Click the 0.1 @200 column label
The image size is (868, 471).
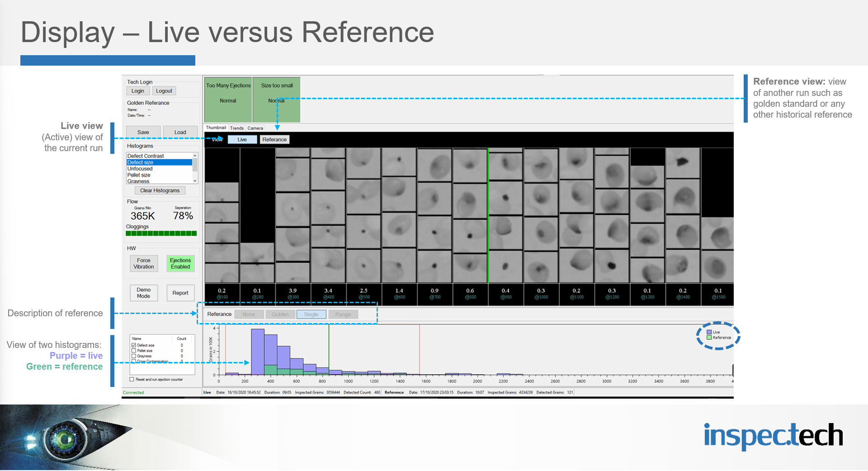click(x=257, y=294)
